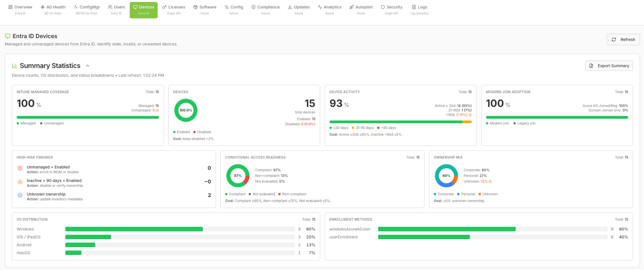Click the warning triangle beside Unknown: 13%
This screenshot has height=270, width=644.
pos(490,181)
